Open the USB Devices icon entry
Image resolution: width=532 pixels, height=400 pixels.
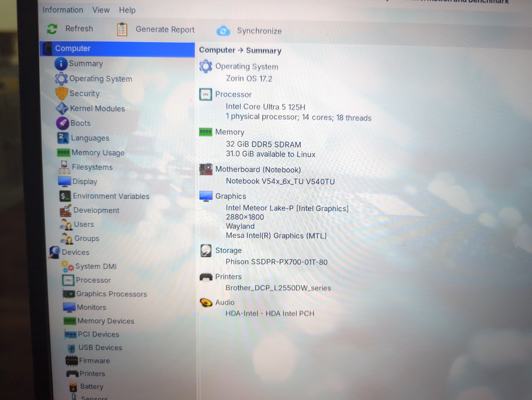[x=71, y=348]
